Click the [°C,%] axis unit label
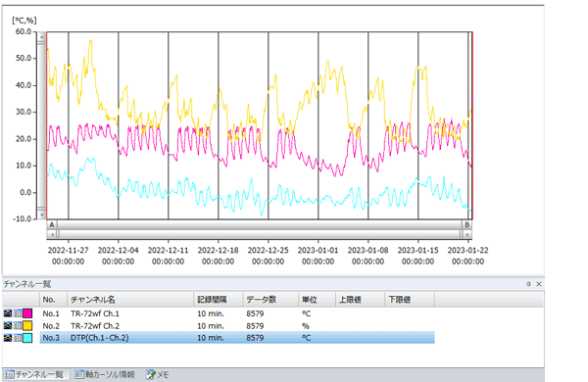588x382 pixels. [x=24, y=21]
